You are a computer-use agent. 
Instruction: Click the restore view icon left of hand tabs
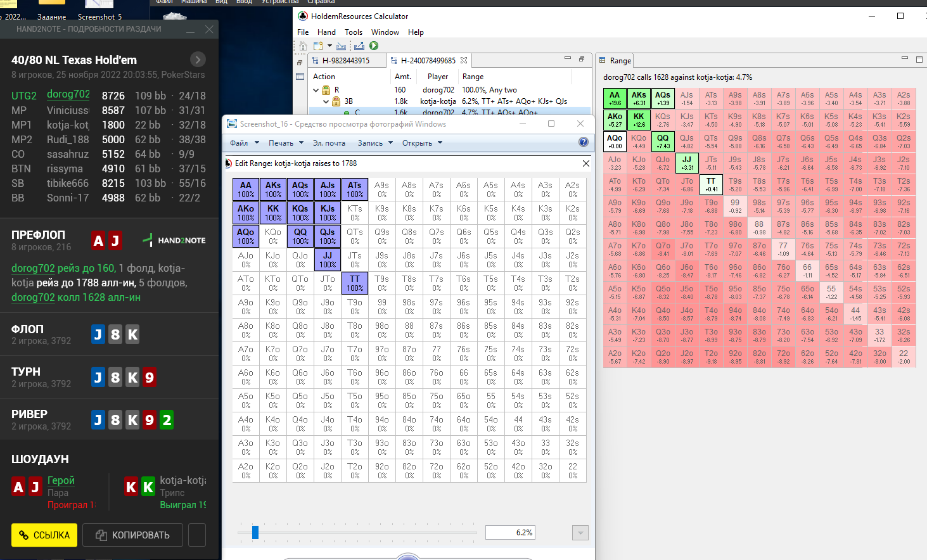click(300, 62)
